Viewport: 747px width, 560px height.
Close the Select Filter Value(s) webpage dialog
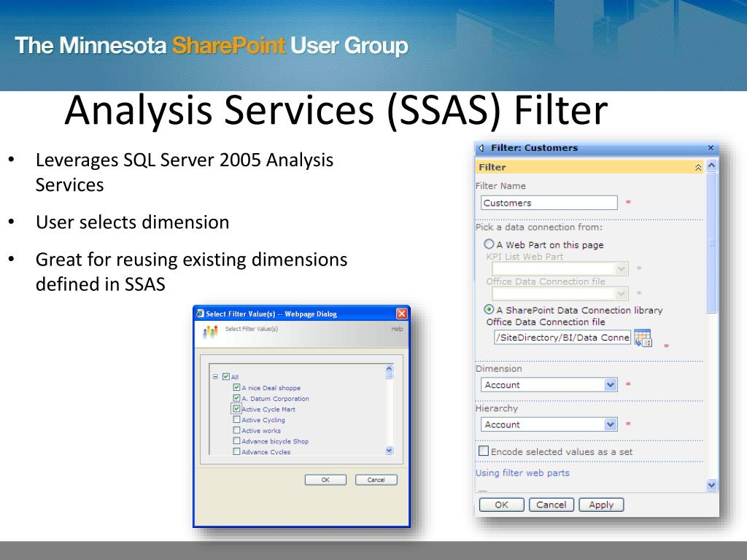click(402, 314)
